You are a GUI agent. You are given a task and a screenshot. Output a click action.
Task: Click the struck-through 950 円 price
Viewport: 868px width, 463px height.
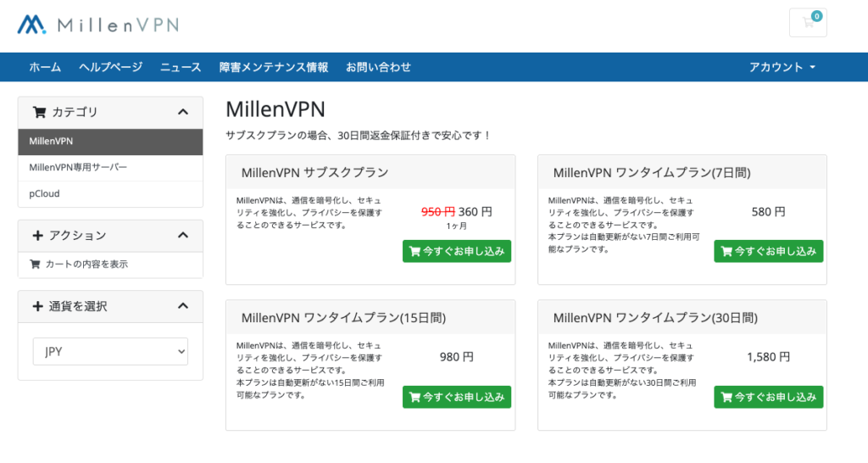click(438, 211)
